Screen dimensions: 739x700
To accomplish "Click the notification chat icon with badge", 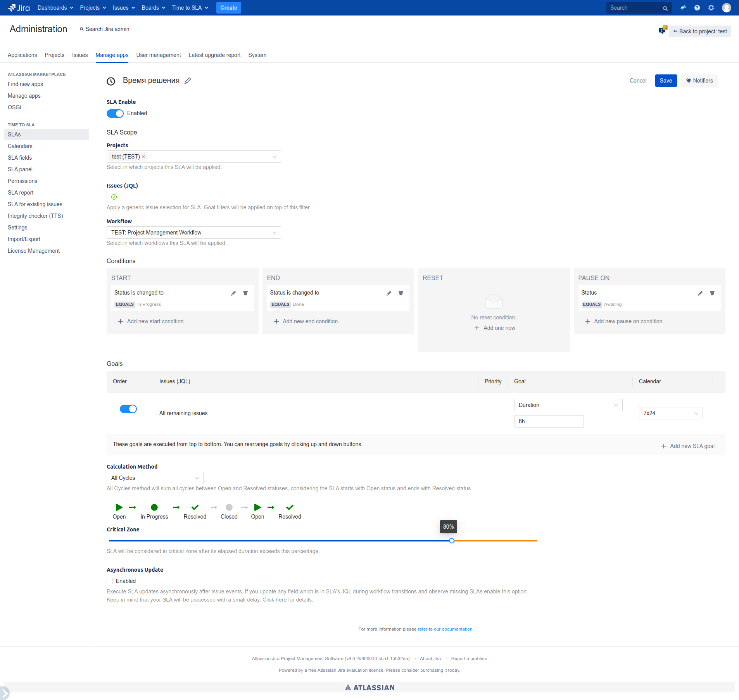I will point(662,30).
